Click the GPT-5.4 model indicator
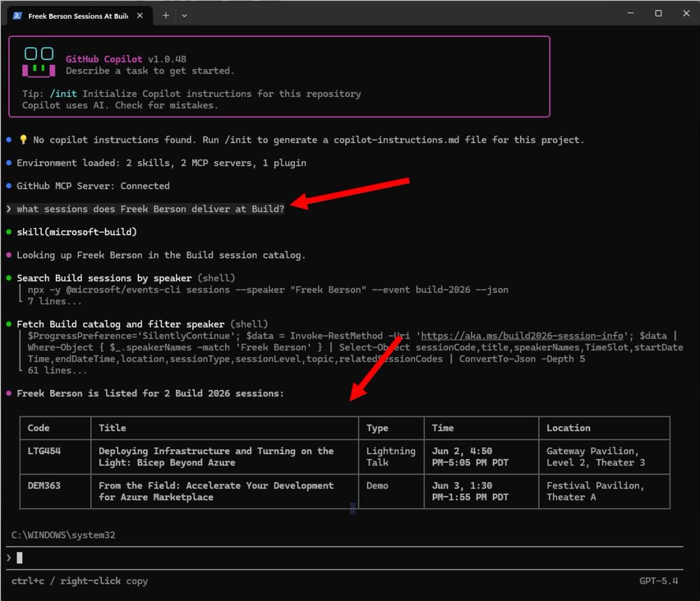 pyautogui.click(x=659, y=581)
